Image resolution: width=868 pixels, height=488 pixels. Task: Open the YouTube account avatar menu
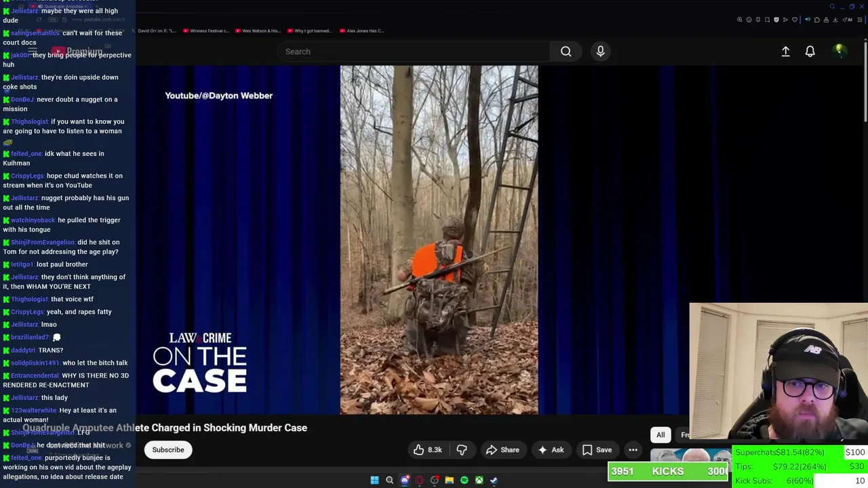839,51
